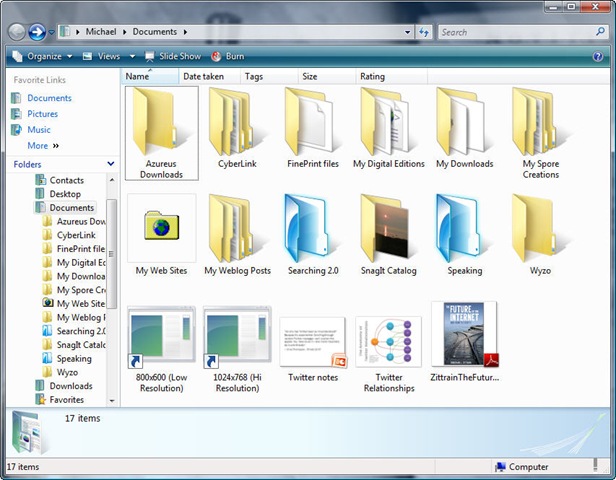Click Michael in the address path
Image resolution: width=616 pixels, height=480 pixels.
101,32
